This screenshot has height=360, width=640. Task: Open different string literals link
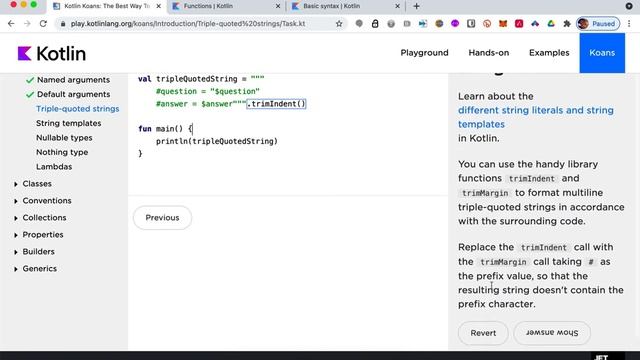[536, 117]
